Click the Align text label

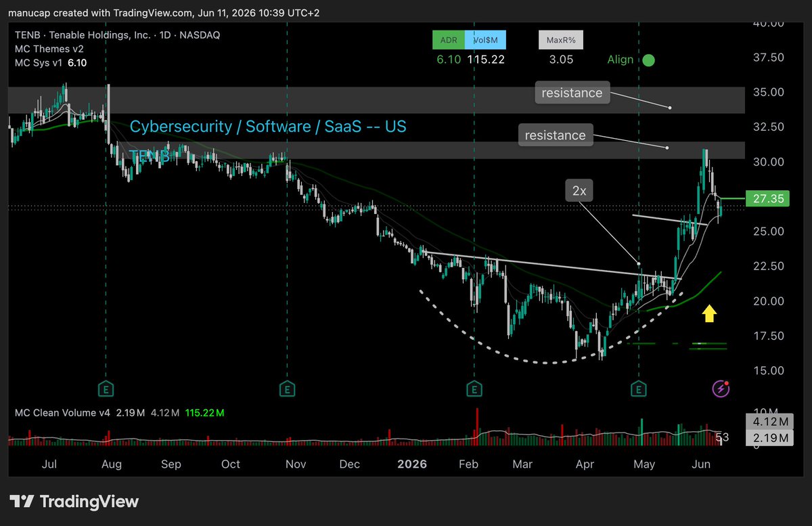coord(620,60)
